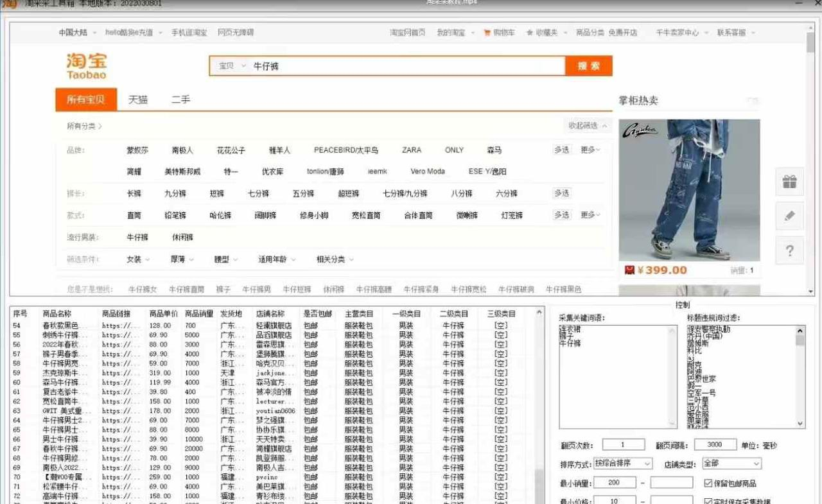Click the orange 搜索 search button
The width and height of the screenshot is (822, 504).
coord(588,66)
